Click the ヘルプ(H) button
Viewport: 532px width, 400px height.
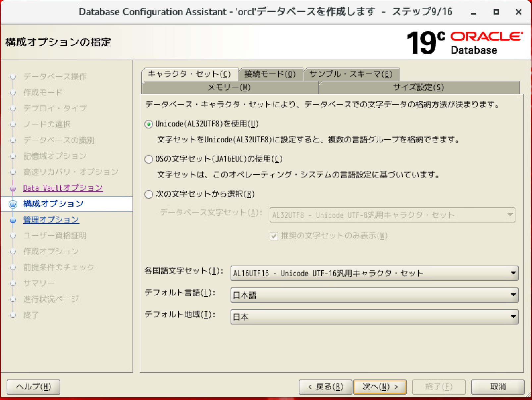pyautogui.click(x=33, y=387)
